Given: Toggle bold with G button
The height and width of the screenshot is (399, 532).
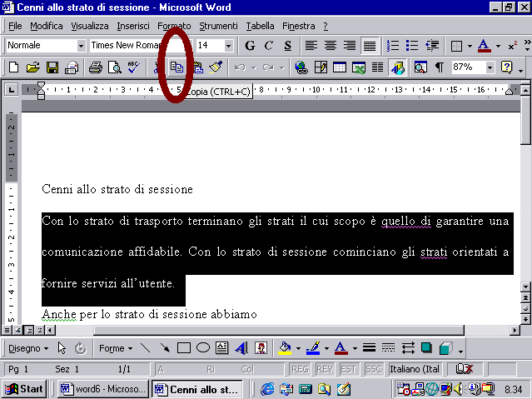Looking at the screenshot, I should pos(250,45).
